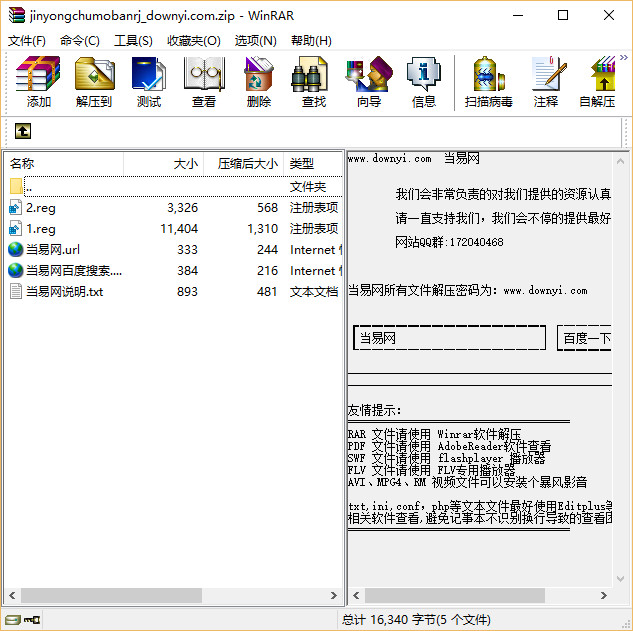
Task: Sort by 名称 column header
Action: pos(65,164)
